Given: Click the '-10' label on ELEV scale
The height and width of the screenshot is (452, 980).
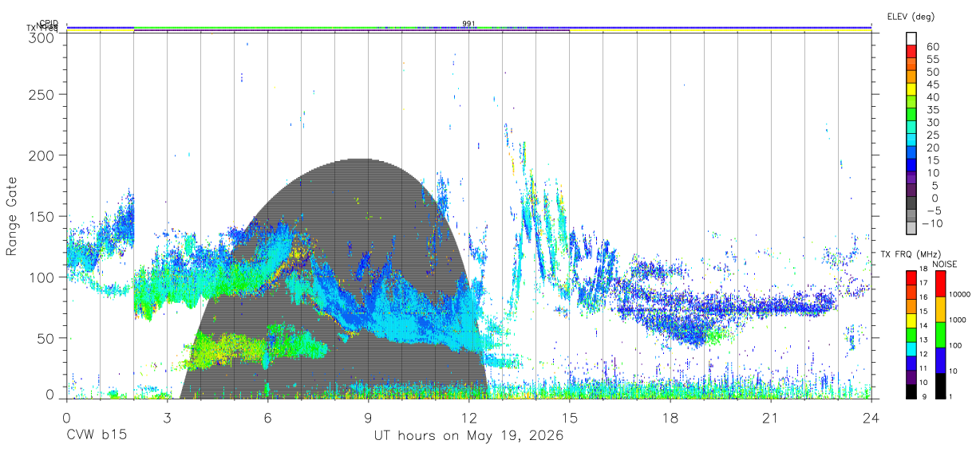Looking at the screenshot, I should (x=933, y=223).
